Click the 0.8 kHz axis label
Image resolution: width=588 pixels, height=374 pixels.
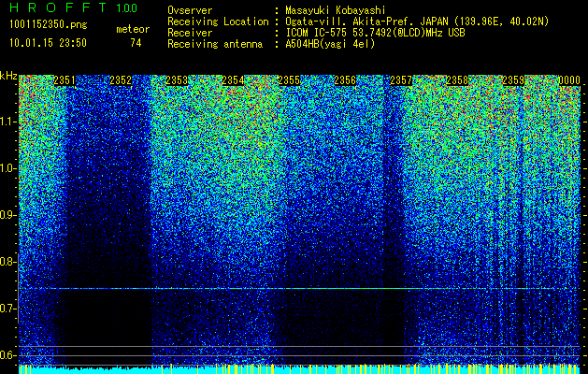tap(8, 262)
